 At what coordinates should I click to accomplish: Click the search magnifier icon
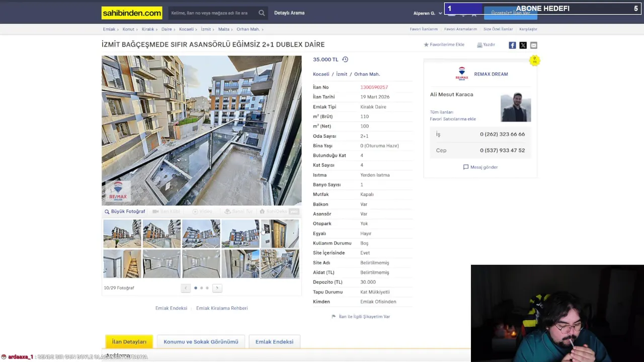[x=262, y=13]
